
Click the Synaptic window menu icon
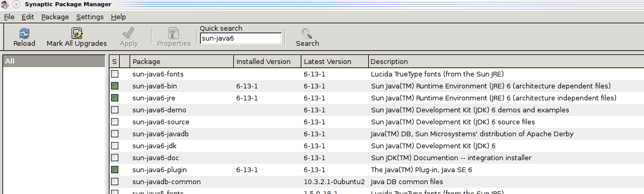[x=5, y=4]
